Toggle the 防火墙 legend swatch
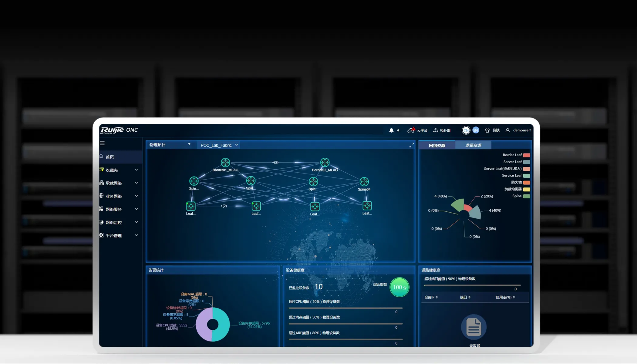The width and height of the screenshot is (637, 364). (x=527, y=183)
